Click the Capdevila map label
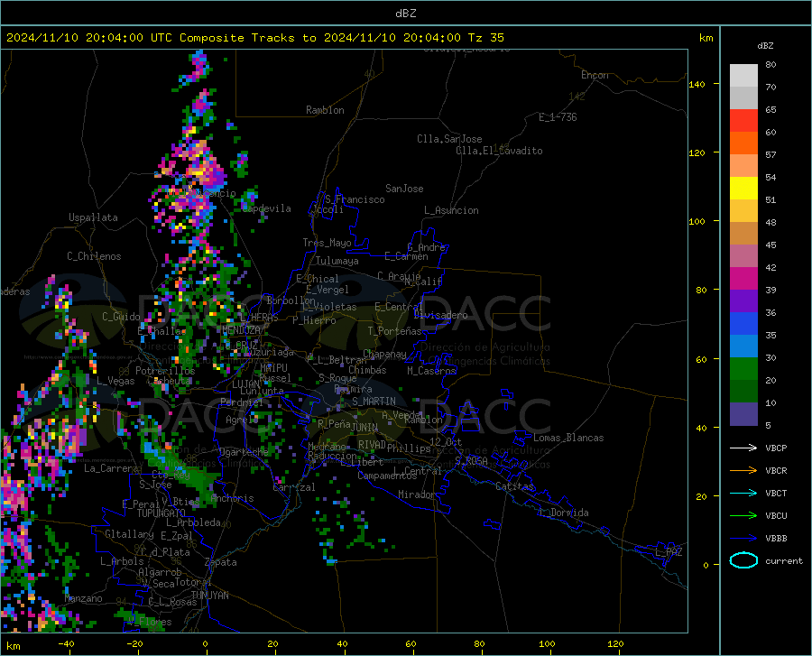The width and height of the screenshot is (812, 656). pyautogui.click(x=267, y=208)
